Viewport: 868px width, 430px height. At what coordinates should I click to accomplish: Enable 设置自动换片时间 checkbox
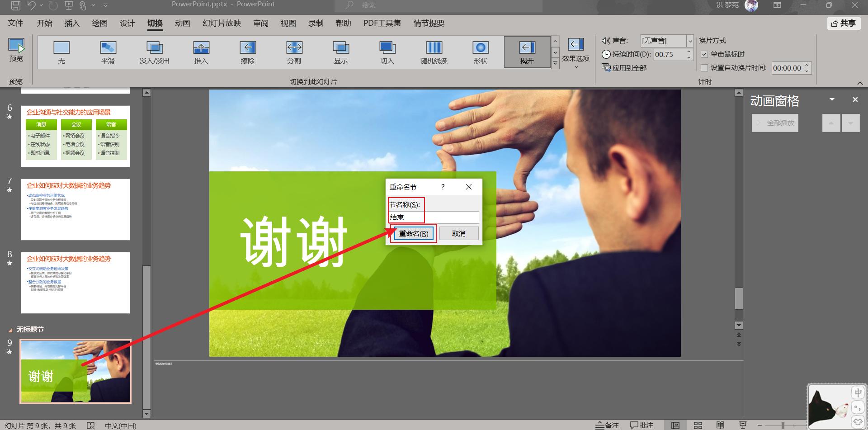point(704,68)
